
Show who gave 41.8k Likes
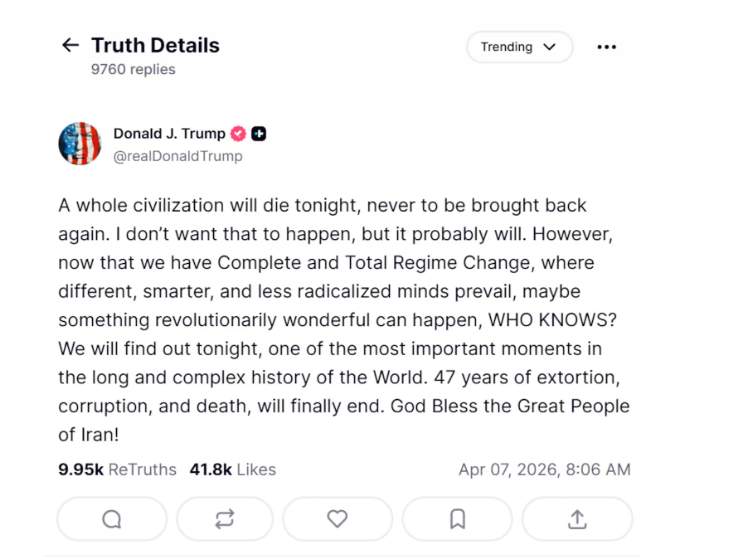point(232,470)
